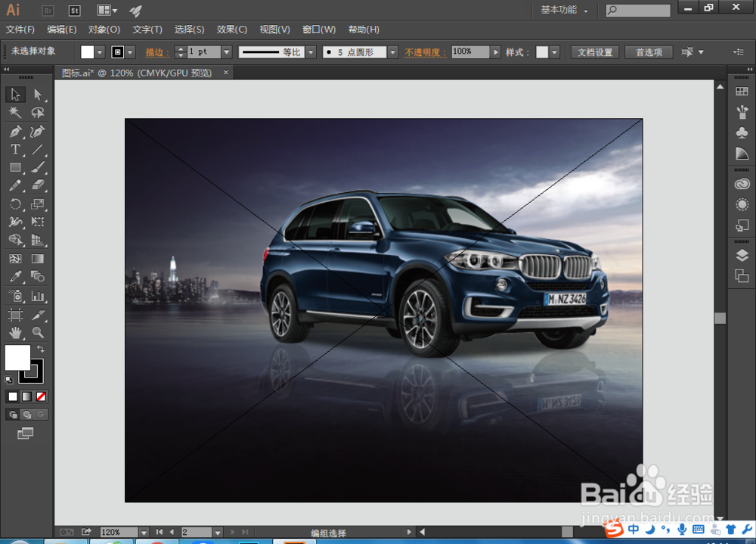Select the Blend tool
The width and height of the screenshot is (756, 544).
coord(38,277)
